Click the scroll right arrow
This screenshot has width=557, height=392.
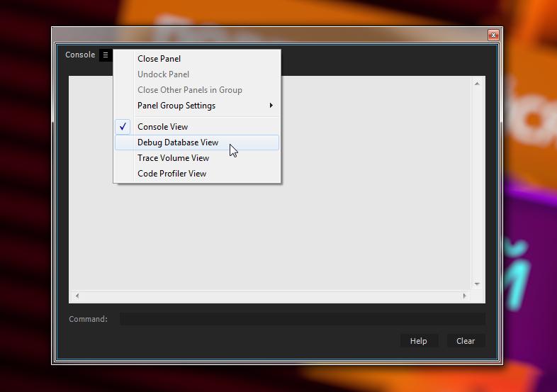pos(464,296)
